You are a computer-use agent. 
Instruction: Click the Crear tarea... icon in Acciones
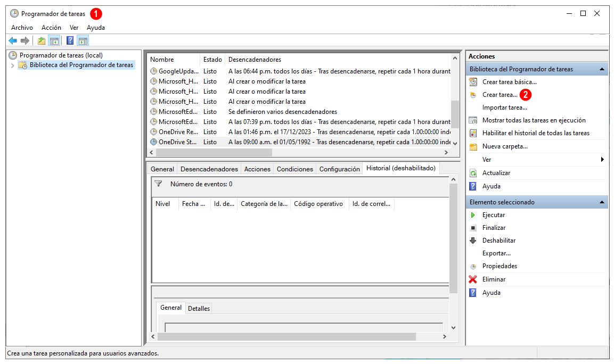(473, 95)
